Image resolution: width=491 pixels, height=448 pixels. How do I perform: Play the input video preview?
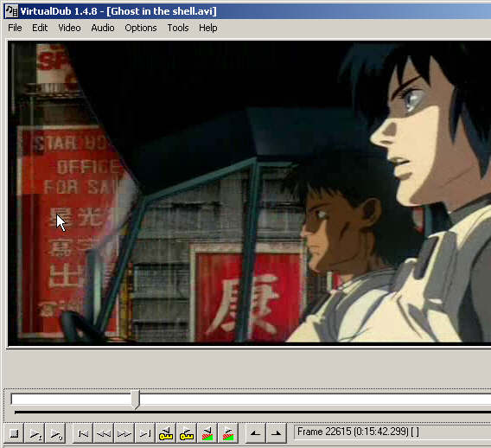click(x=35, y=433)
